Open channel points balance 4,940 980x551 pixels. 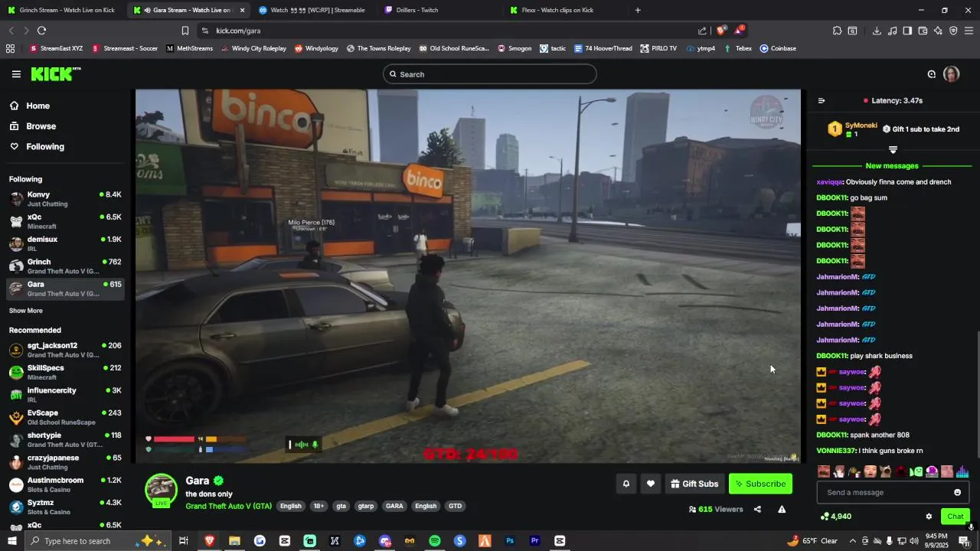835,517
